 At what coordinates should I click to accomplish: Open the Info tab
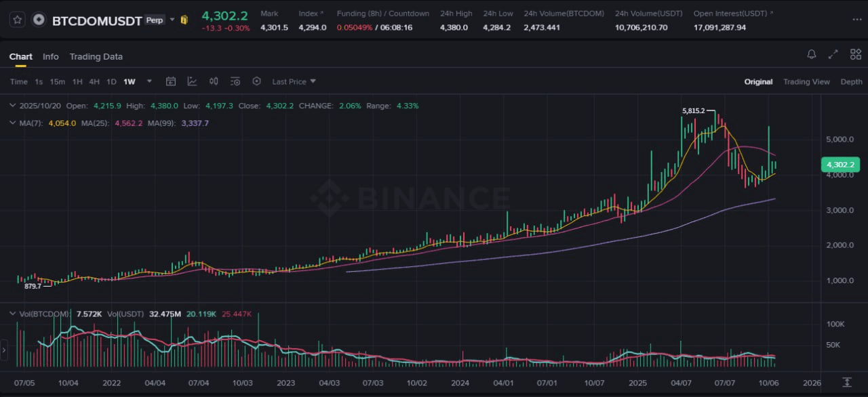point(51,57)
